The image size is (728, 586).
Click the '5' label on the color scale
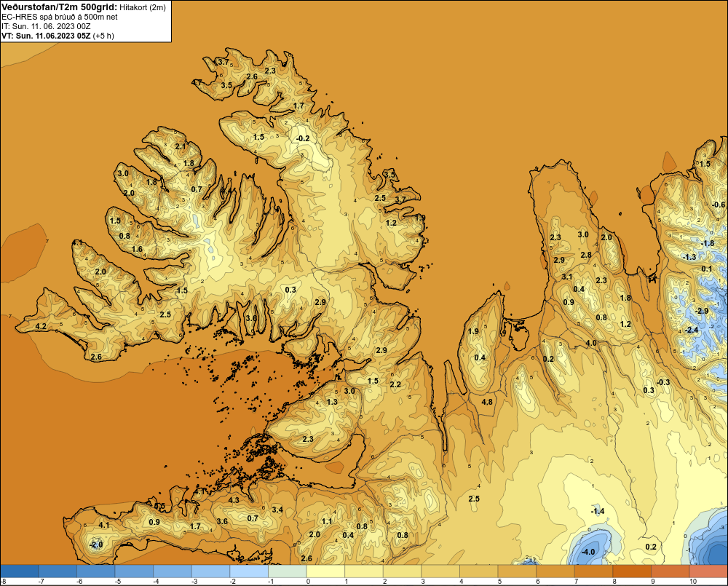[x=499, y=582]
